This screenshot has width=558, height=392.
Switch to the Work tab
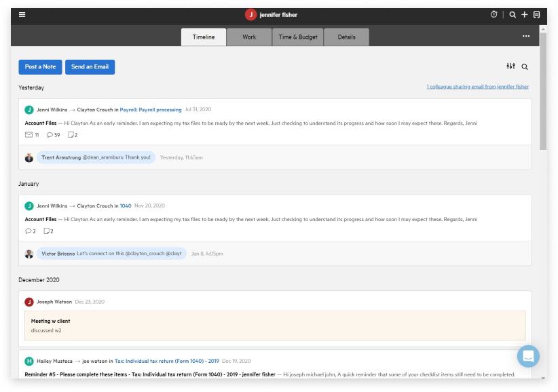click(249, 37)
